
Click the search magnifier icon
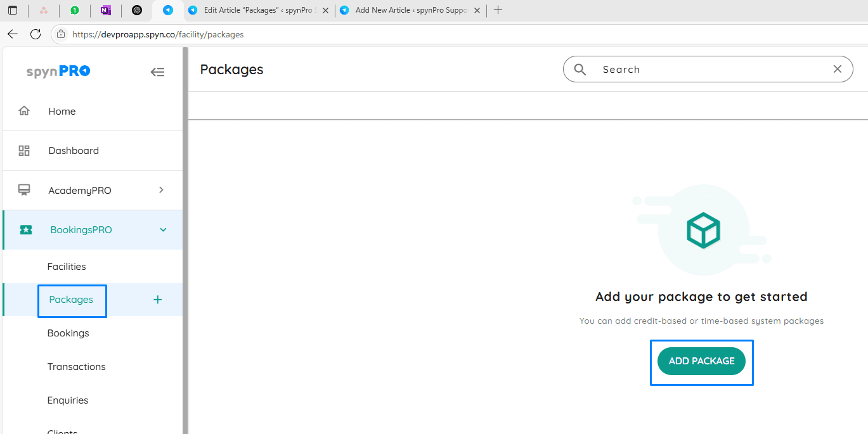point(580,70)
